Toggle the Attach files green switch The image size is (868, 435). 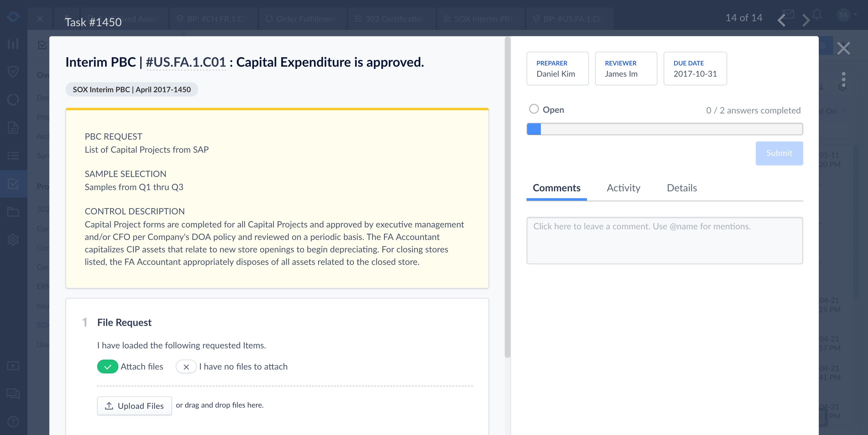[107, 366]
